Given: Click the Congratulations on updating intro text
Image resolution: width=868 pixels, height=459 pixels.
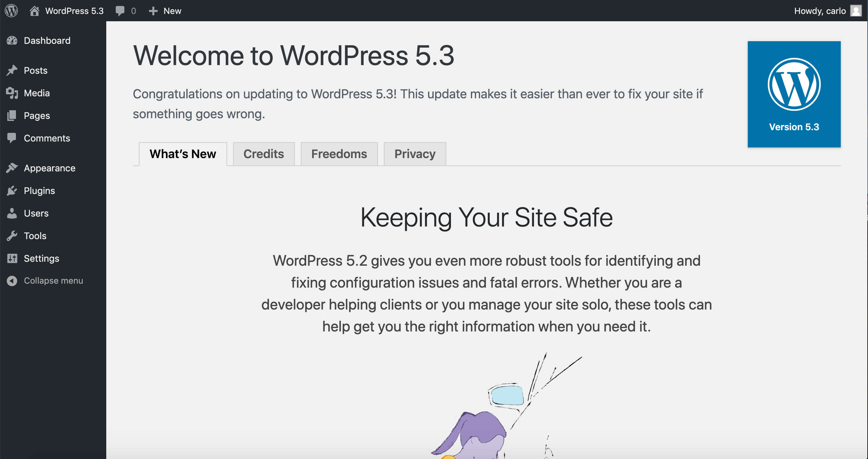Looking at the screenshot, I should 418,104.
